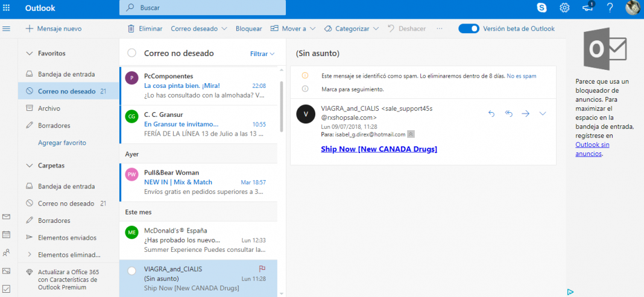Forward the message using the arrow icon
Image resolution: width=644 pixels, height=297 pixels.
point(525,113)
